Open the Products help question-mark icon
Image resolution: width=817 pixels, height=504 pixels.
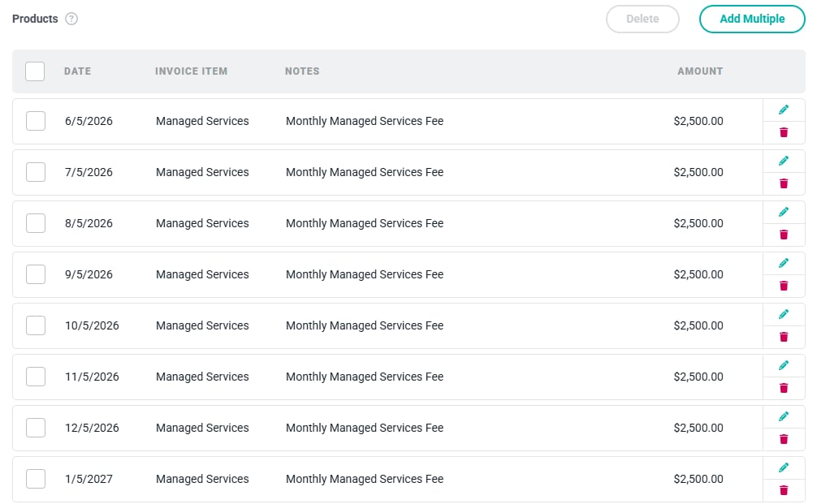click(71, 19)
